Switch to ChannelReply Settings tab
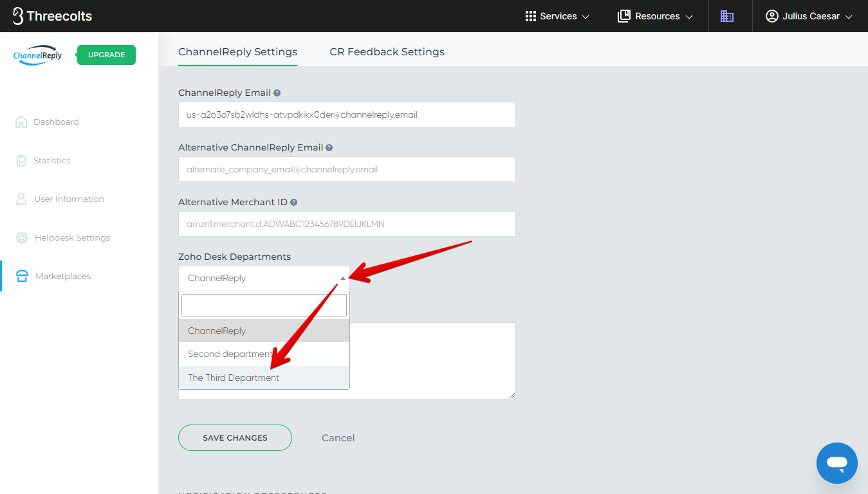Image resolution: width=868 pixels, height=494 pixels. (x=238, y=51)
